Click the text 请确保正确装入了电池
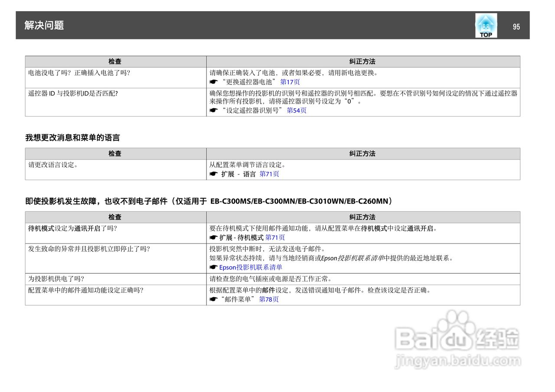555x392 pixels. click(242, 73)
